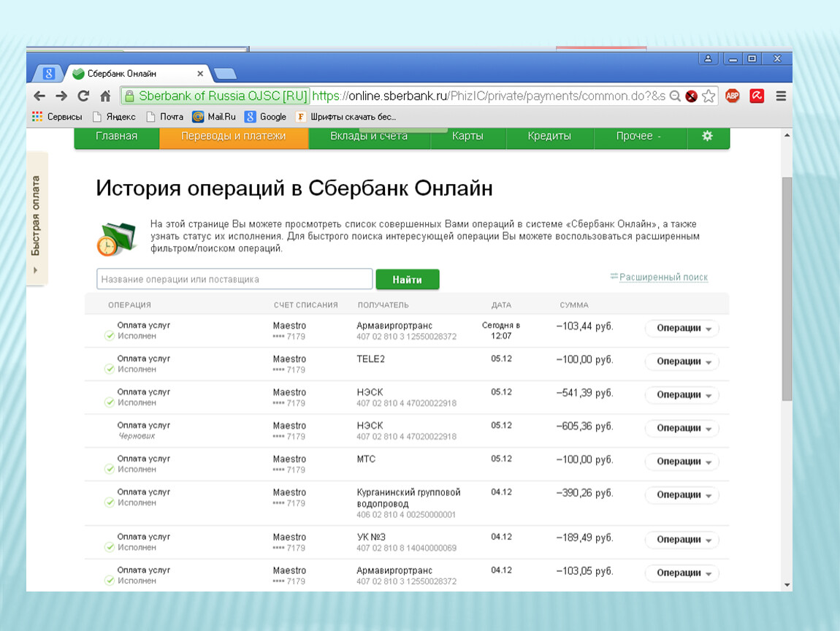Open Операции dropdown for НЭСК −541,39 row
Image resolution: width=840 pixels, height=631 pixels.
682,395
